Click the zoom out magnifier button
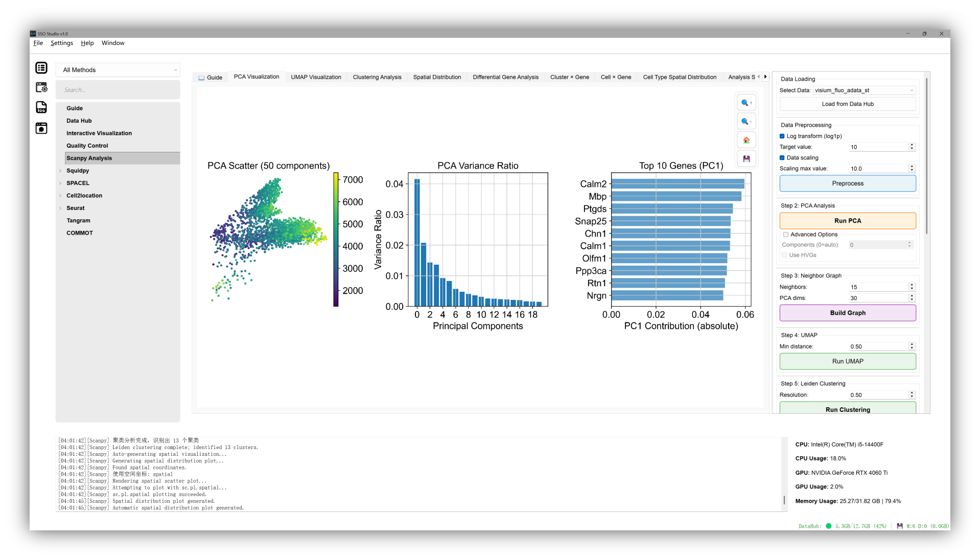Screen dimensions: 980x560 [746, 122]
